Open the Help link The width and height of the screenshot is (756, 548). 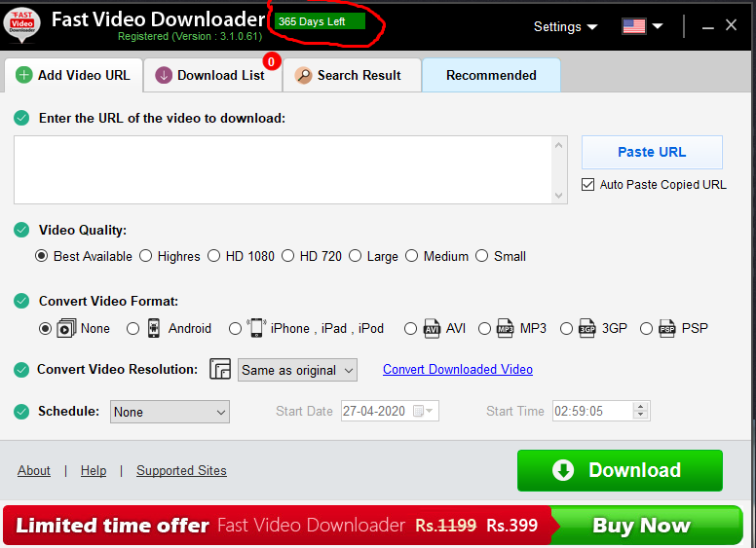tap(94, 470)
